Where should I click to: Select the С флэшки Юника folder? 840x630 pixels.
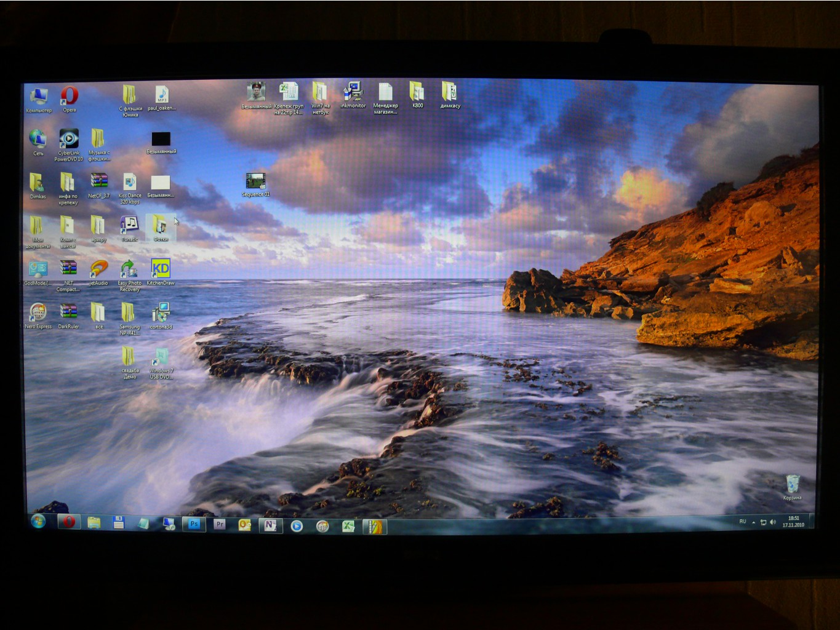(x=130, y=101)
